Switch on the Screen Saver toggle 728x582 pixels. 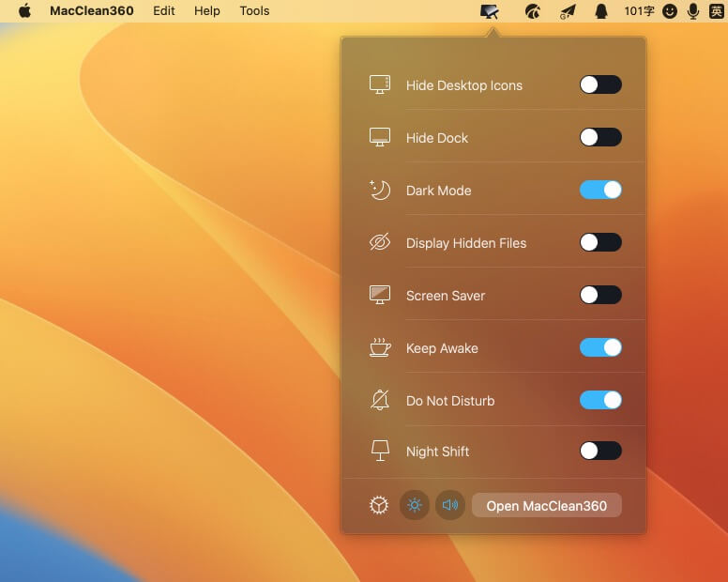[600, 295]
